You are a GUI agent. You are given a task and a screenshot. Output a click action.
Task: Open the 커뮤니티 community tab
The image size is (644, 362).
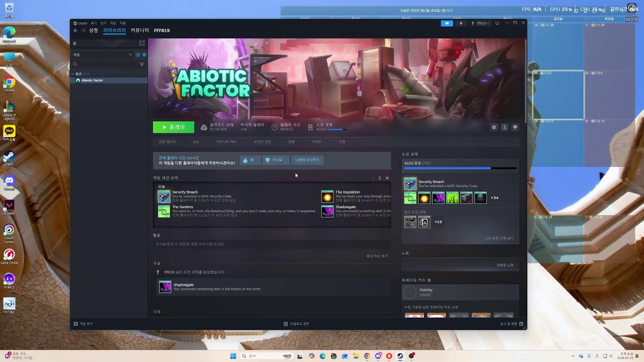(140, 31)
